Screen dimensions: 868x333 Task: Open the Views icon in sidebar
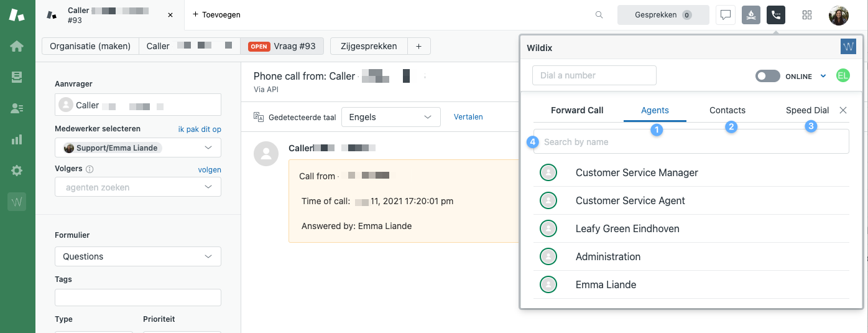[x=17, y=77]
